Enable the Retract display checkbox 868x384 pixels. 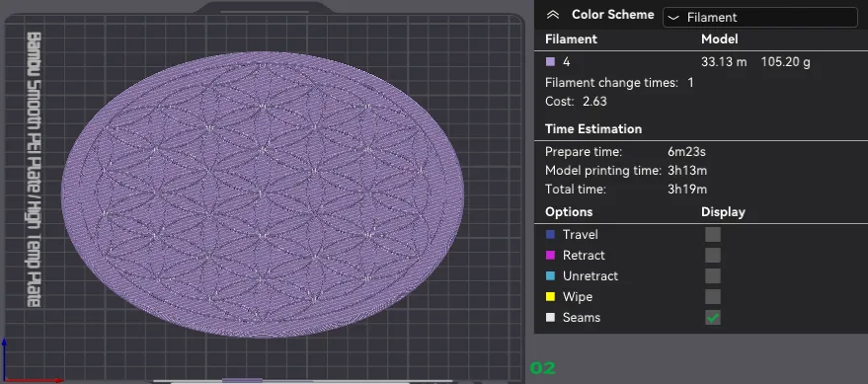[x=712, y=255]
